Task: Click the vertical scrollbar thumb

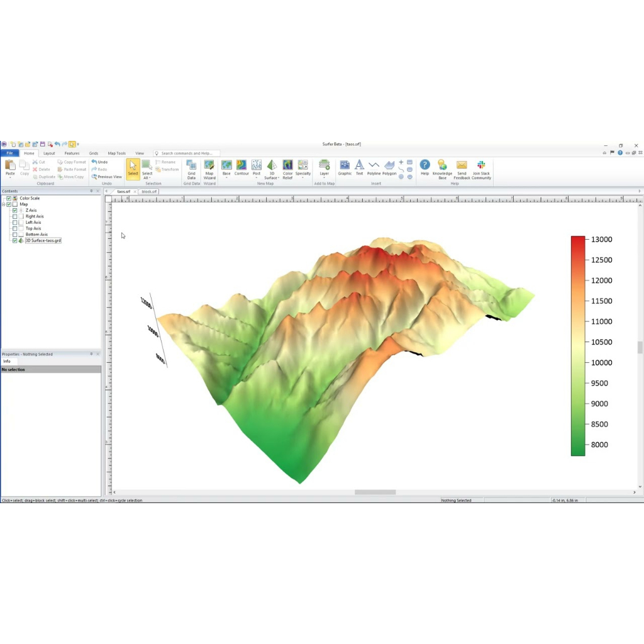Action: [x=640, y=347]
